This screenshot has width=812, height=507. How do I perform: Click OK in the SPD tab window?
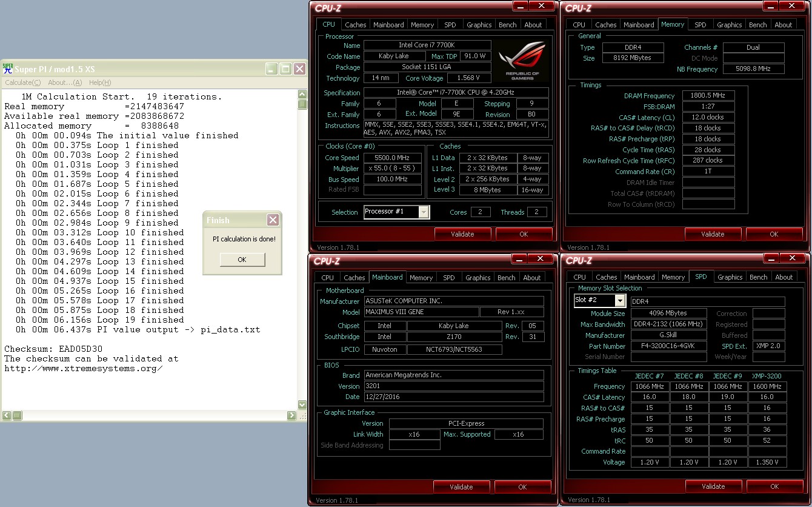[x=774, y=486]
